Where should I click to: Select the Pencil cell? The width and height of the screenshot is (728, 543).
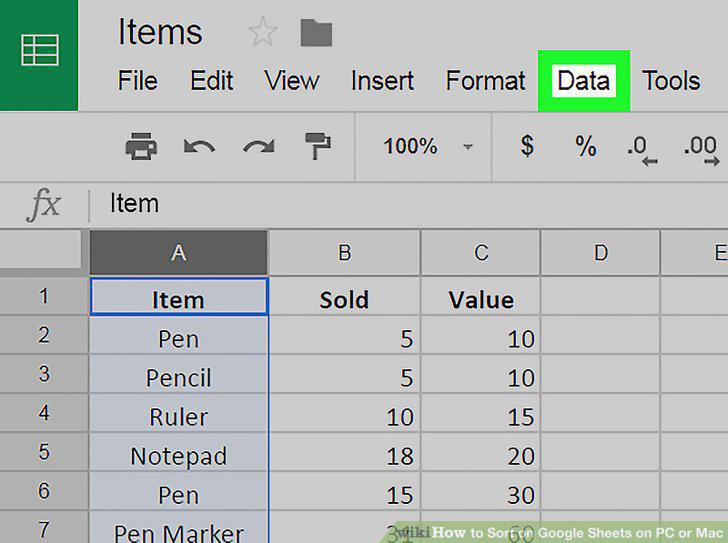tap(179, 375)
